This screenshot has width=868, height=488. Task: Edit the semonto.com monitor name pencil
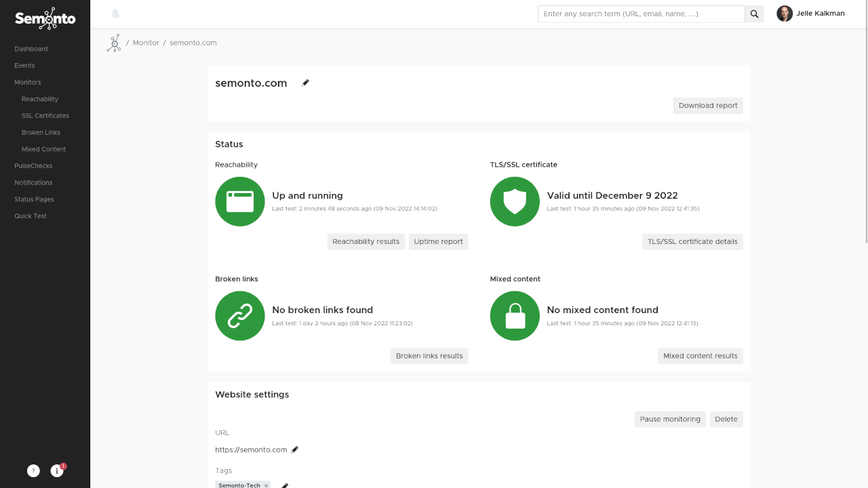click(x=306, y=83)
